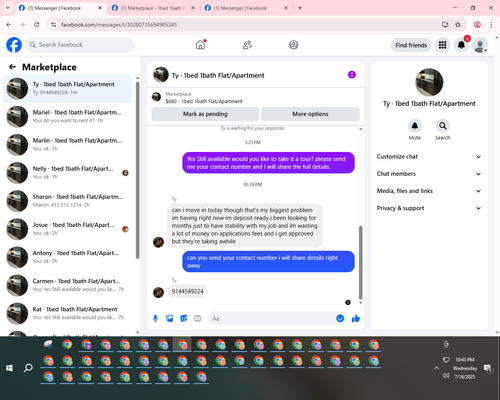Click the Marketplace listing thumbnail $680
Viewport: 500px width, 400px height.
(156, 97)
